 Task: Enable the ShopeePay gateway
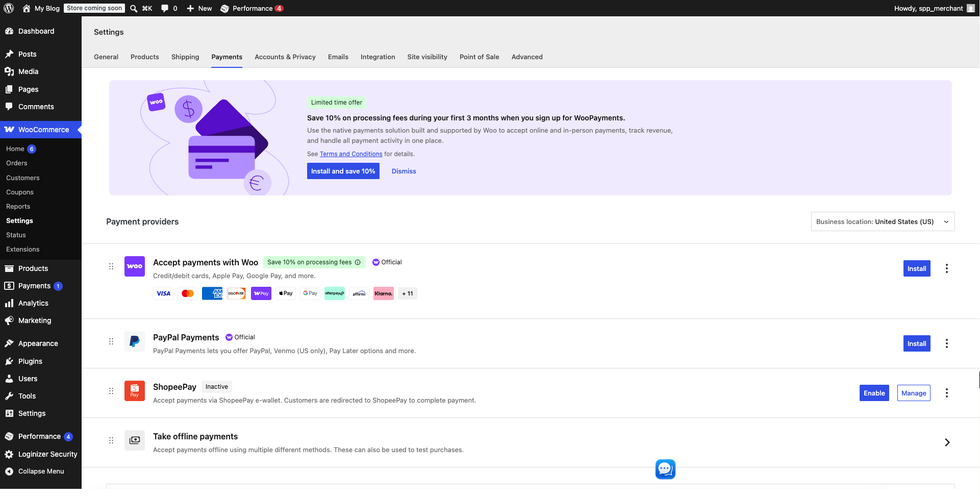[874, 393]
